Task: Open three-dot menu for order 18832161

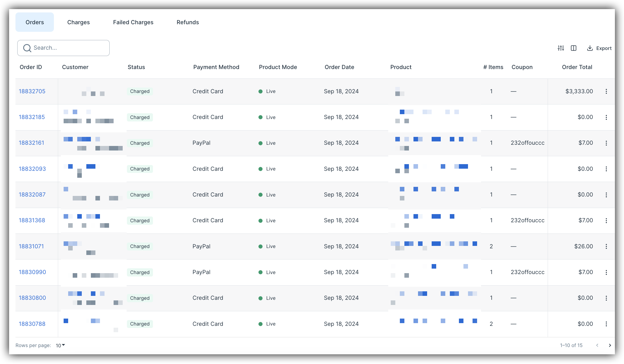Action: (x=606, y=143)
